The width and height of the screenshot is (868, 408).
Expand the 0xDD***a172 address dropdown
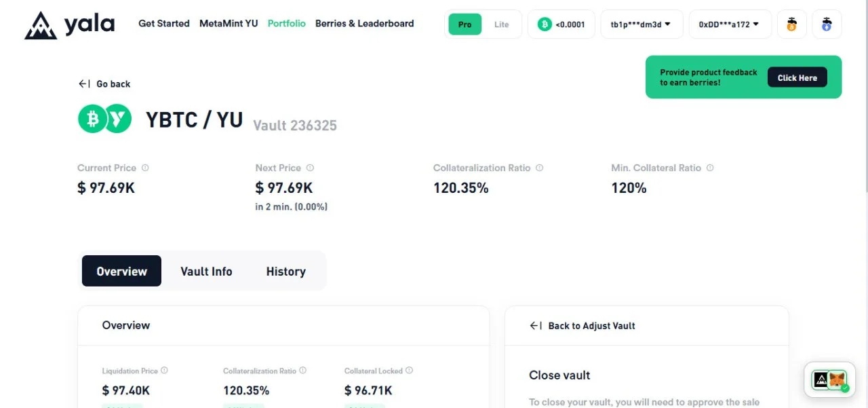click(x=730, y=24)
